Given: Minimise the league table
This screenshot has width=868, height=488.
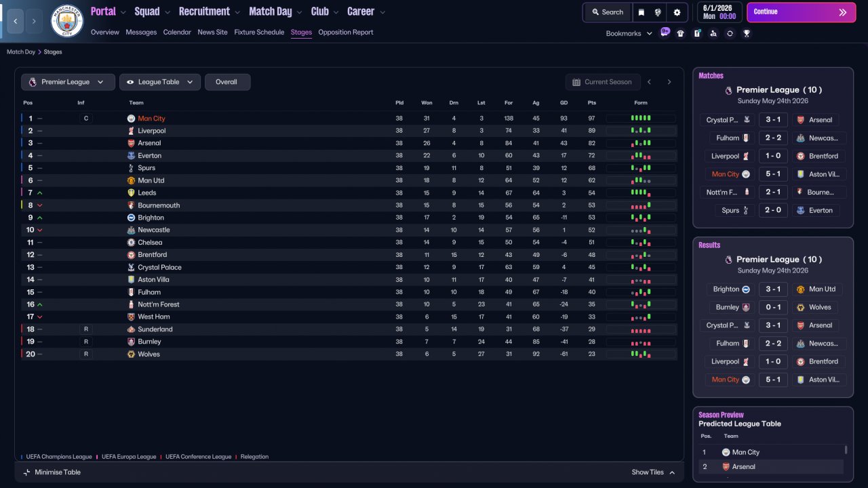Looking at the screenshot, I should pyautogui.click(x=52, y=472).
